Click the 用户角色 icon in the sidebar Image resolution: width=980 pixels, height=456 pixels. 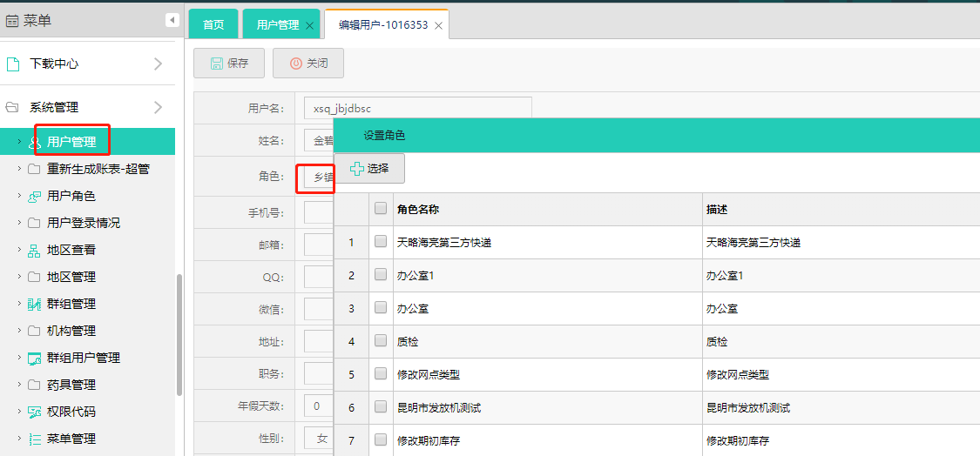pos(34,196)
